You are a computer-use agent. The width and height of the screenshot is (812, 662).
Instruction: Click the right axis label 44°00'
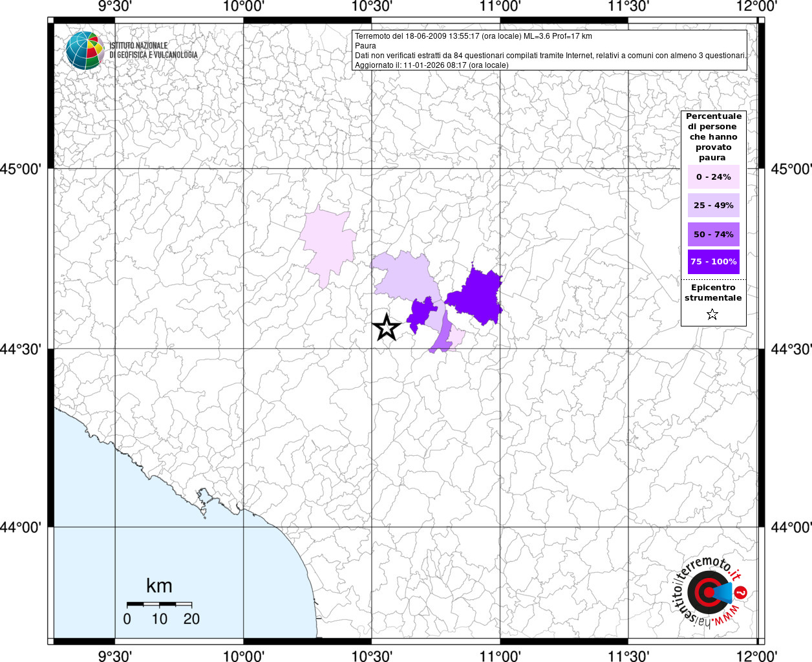[x=791, y=528]
